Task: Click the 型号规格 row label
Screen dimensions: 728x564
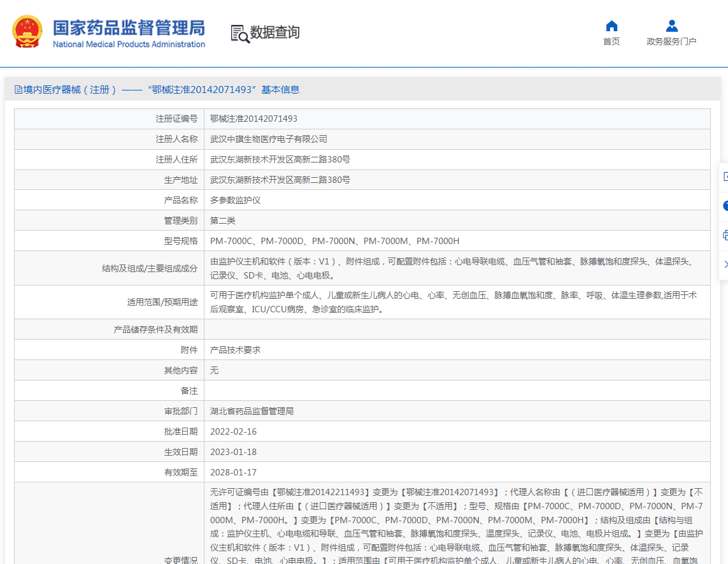Action: (x=181, y=241)
